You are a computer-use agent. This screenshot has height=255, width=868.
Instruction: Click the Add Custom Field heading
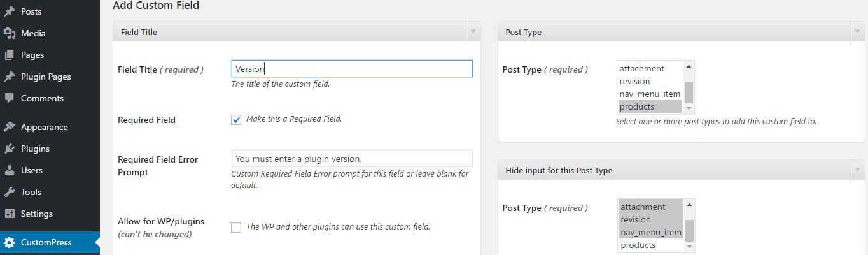tap(156, 6)
